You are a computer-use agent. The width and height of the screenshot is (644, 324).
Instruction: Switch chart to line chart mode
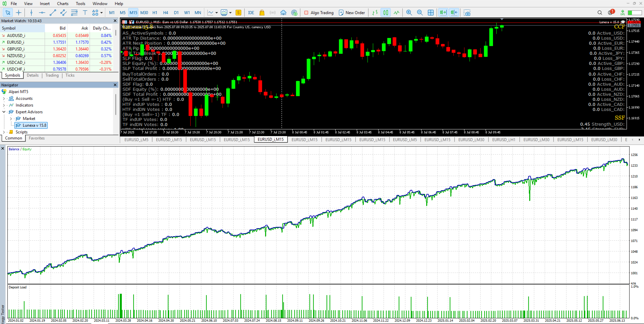tap(397, 13)
